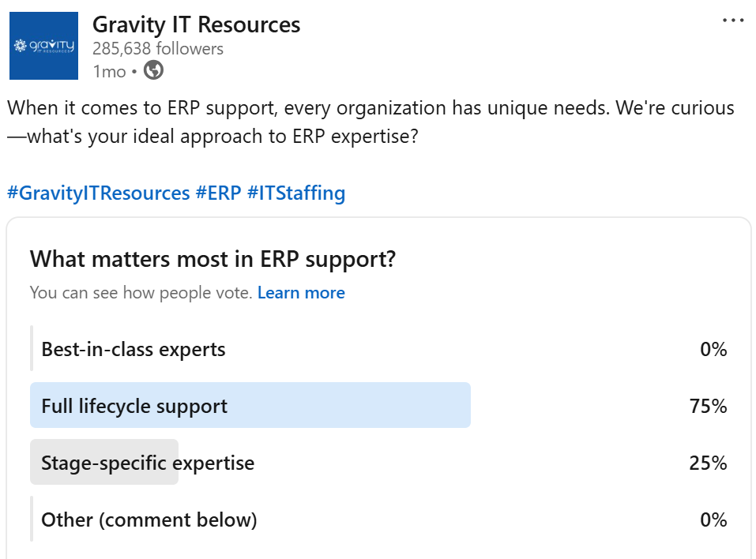Click the 0% beside Other option

click(713, 520)
